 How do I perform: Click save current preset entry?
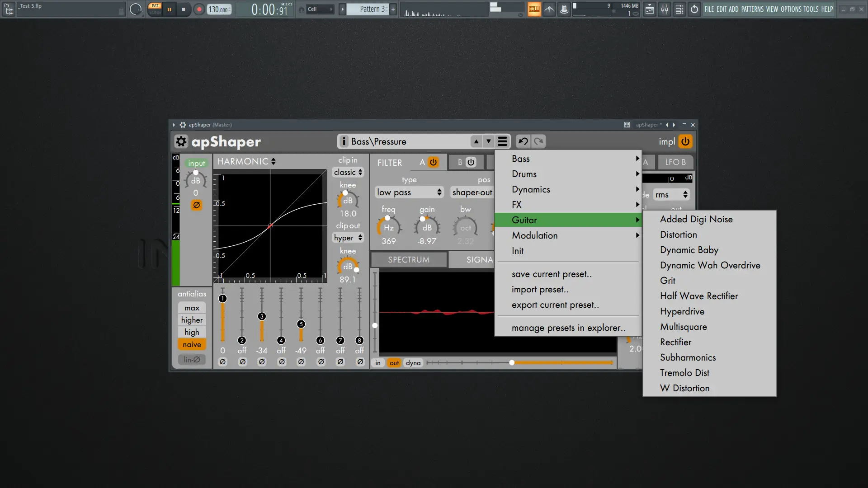[x=551, y=274]
